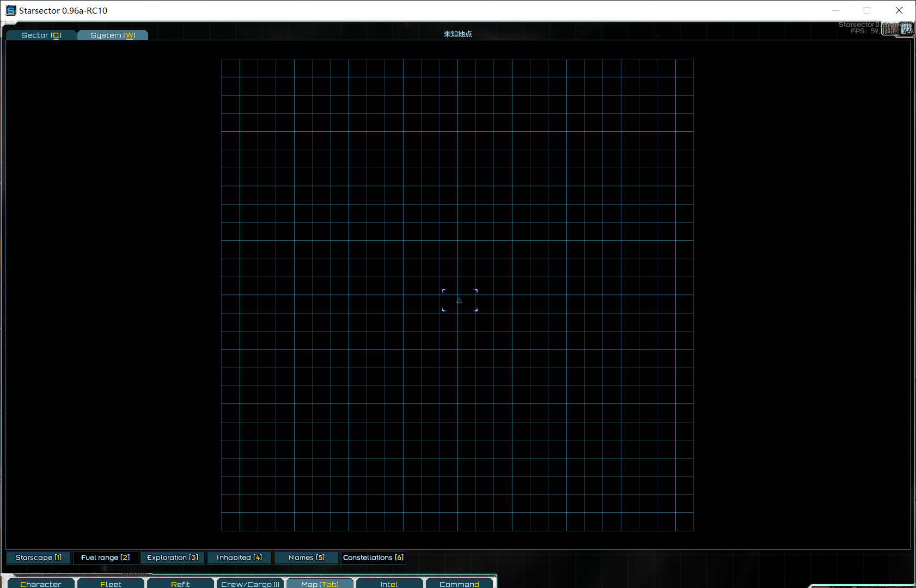
Task: Click the 未知地点 location title
Action: [x=457, y=34]
